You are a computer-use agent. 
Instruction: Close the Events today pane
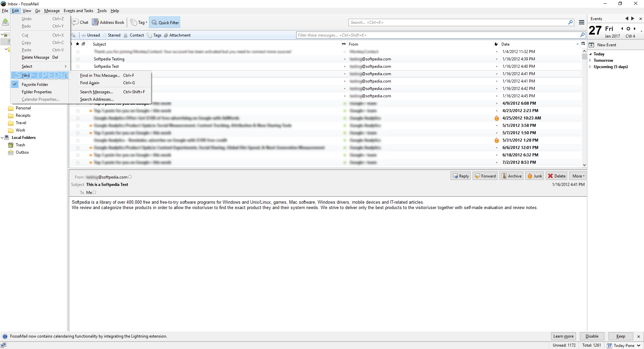tap(640, 19)
